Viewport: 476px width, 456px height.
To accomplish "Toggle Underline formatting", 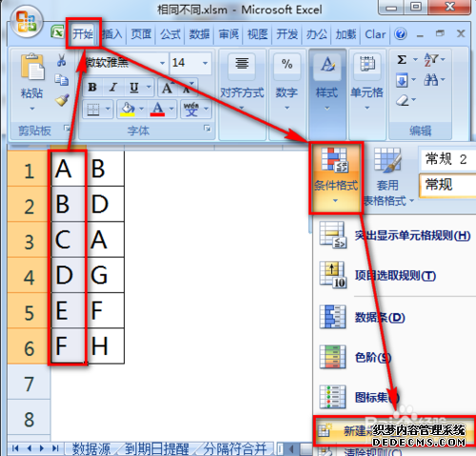I will [134, 88].
